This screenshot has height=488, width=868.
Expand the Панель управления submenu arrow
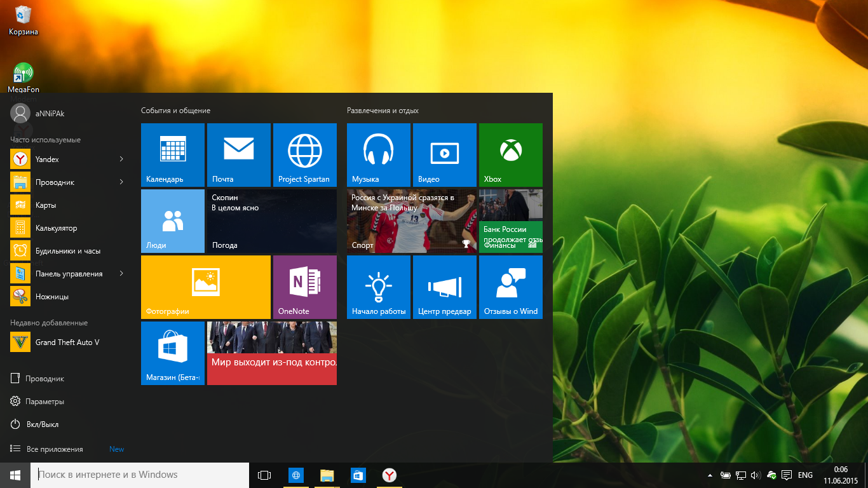(121, 274)
